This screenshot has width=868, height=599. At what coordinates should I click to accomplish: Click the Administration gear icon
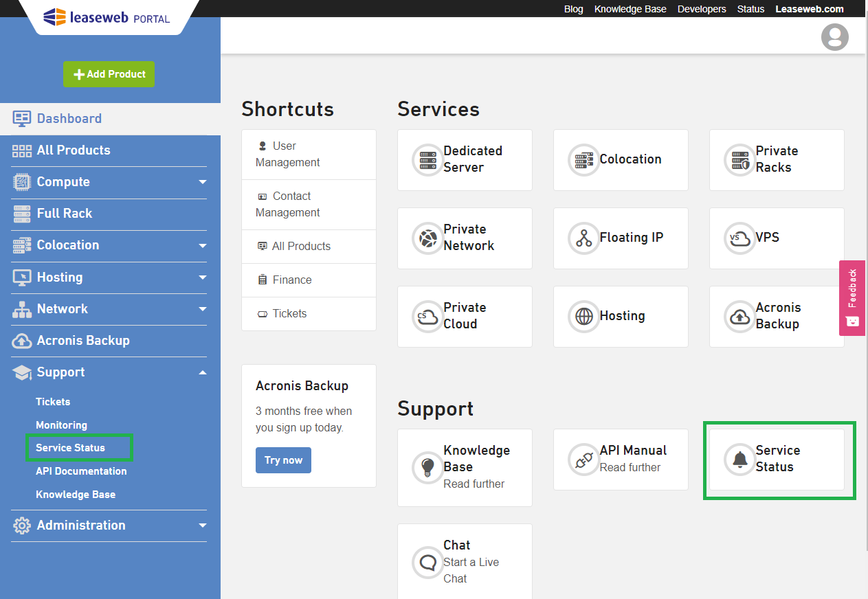pos(22,525)
